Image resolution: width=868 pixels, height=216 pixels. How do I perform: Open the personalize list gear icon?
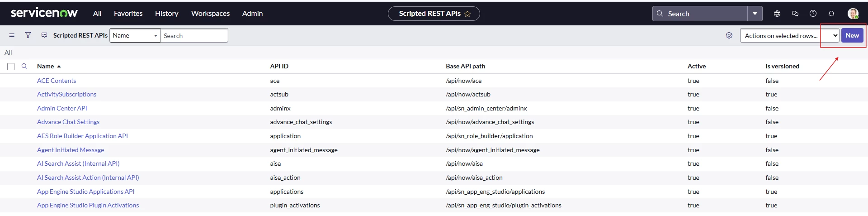tap(729, 35)
